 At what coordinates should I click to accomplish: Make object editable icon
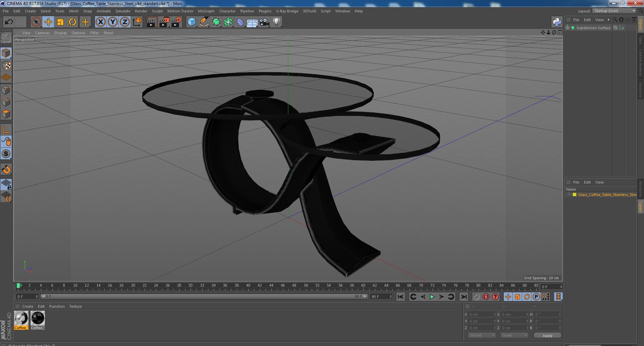click(6, 38)
